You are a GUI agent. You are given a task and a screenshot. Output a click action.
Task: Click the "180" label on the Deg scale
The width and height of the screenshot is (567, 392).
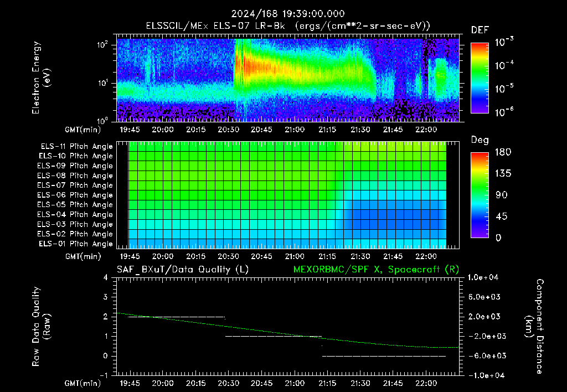pyautogui.click(x=503, y=152)
